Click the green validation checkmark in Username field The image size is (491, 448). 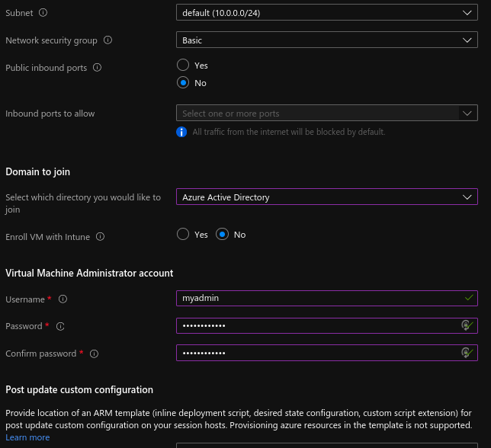click(469, 298)
